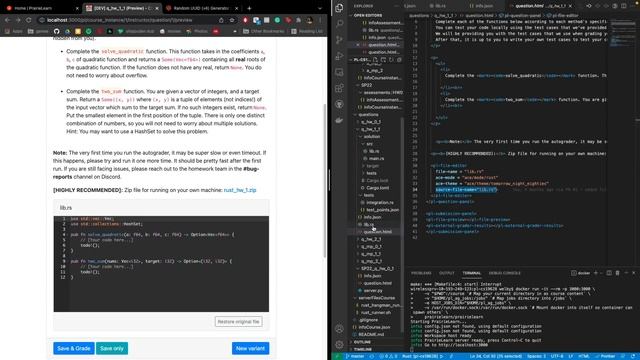This screenshot has width=640, height=360.
Task: Collapse the solution folder in explorer
Action: pyautogui.click(x=371, y=137)
